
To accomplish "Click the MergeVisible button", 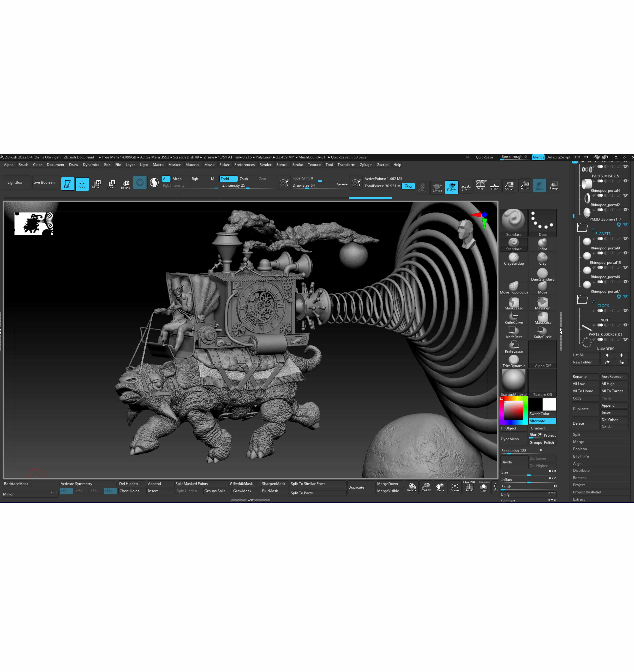I will 389,491.
